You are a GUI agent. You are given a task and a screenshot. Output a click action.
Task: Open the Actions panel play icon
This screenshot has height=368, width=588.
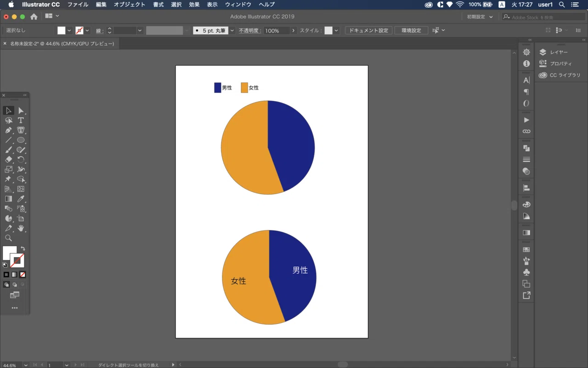pyautogui.click(x=526, y=120)
